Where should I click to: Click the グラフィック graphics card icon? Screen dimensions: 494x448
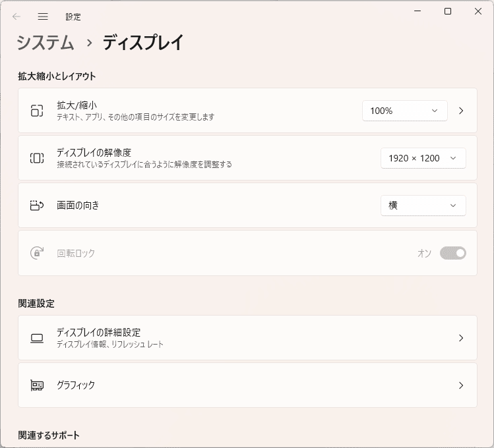point(37,385)
